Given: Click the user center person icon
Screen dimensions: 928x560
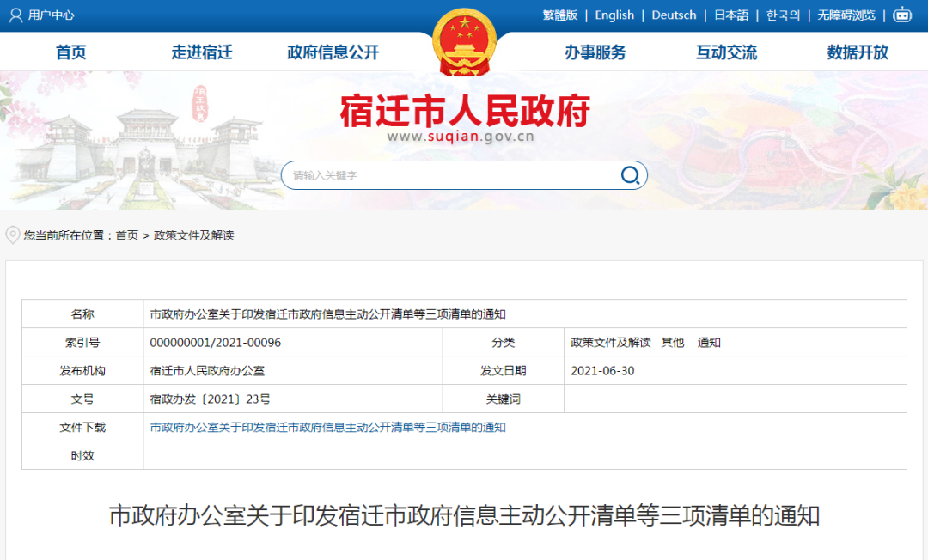Looking at the screenshot, I should pos(16,15).
